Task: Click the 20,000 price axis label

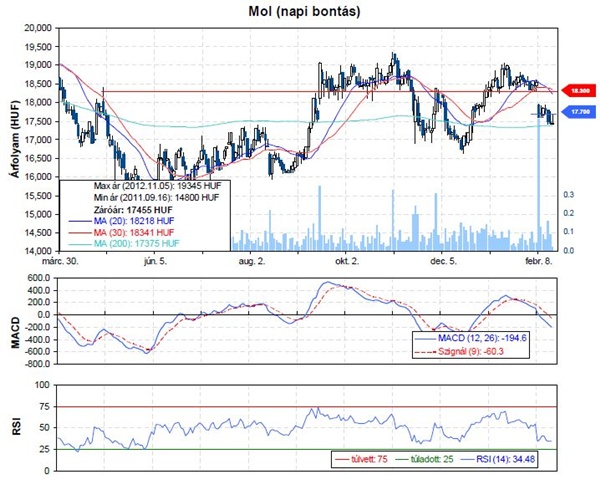Action: tap(38, 28)
